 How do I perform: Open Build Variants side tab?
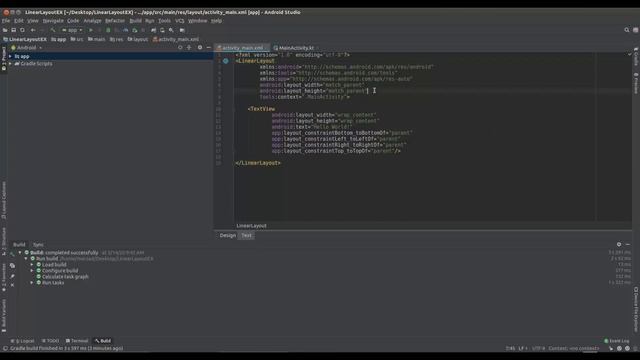[4, 315]
